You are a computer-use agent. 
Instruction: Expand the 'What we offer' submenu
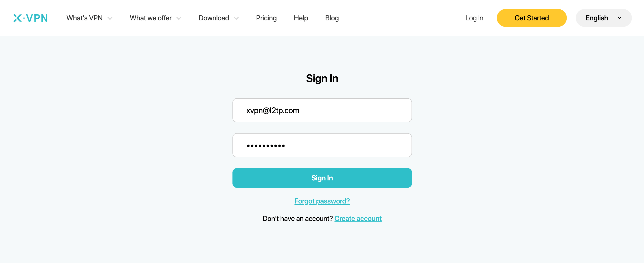[154, 18]
